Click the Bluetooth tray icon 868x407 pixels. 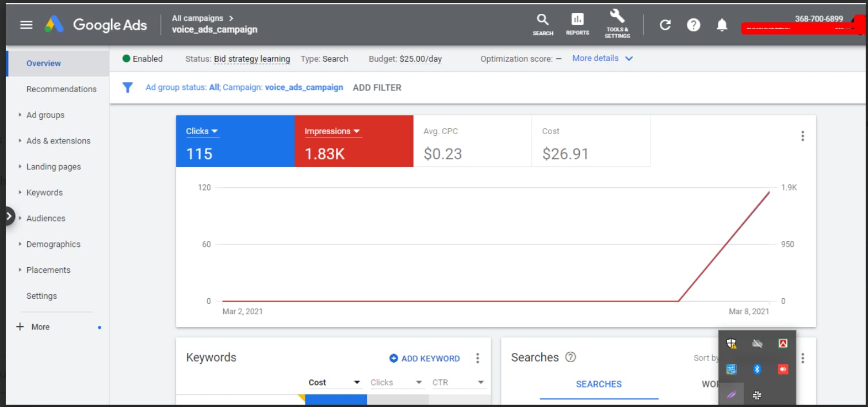(x=757, y=369)
